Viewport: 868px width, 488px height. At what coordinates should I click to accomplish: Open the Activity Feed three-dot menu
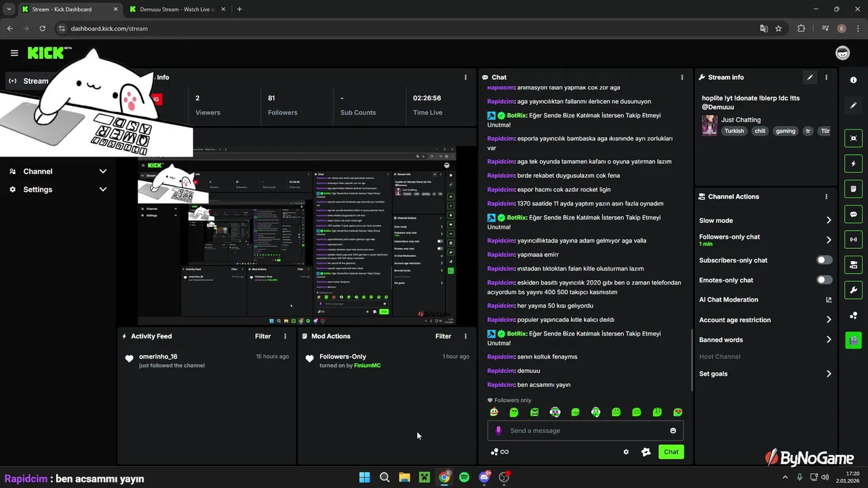click(x=285, y=336)
